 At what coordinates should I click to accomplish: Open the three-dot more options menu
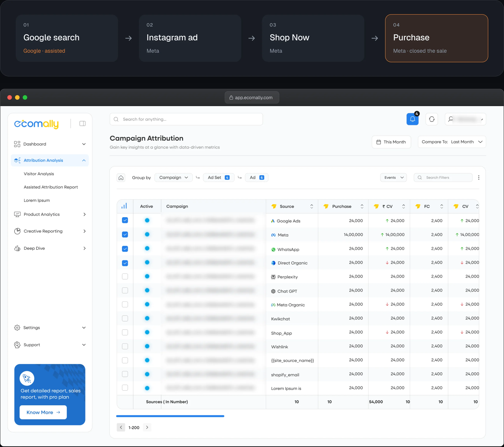click(x=479, y=178)
